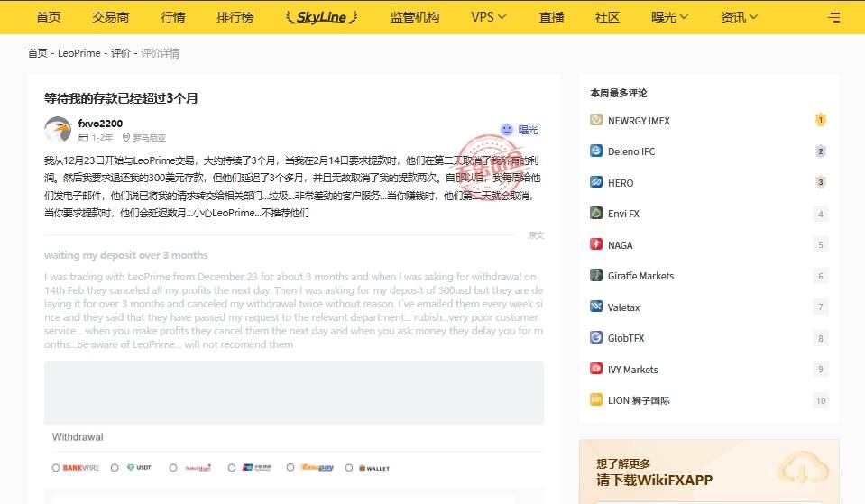Click 本周最多评论 sidebar heading
This screenshot has width=865, height=504.
[619, 93]
